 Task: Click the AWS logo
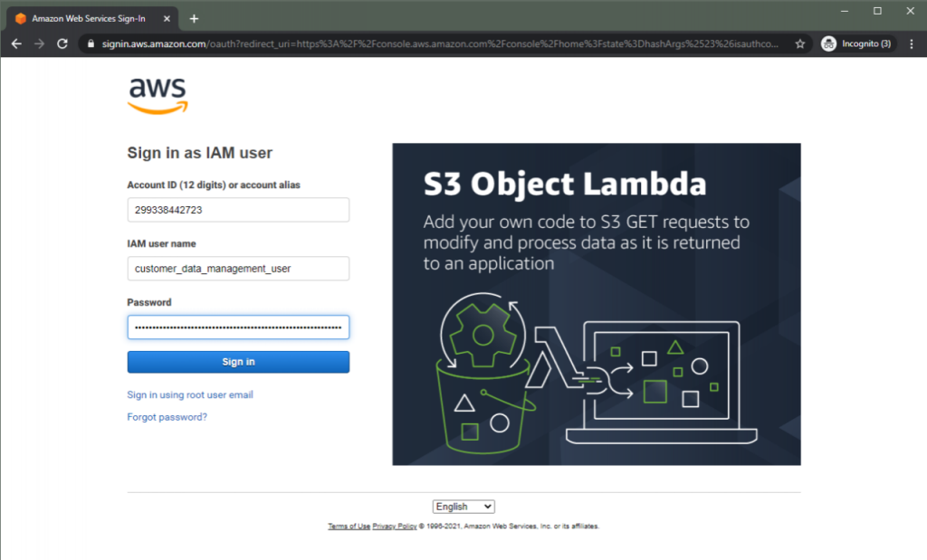(x=157, y=93)
